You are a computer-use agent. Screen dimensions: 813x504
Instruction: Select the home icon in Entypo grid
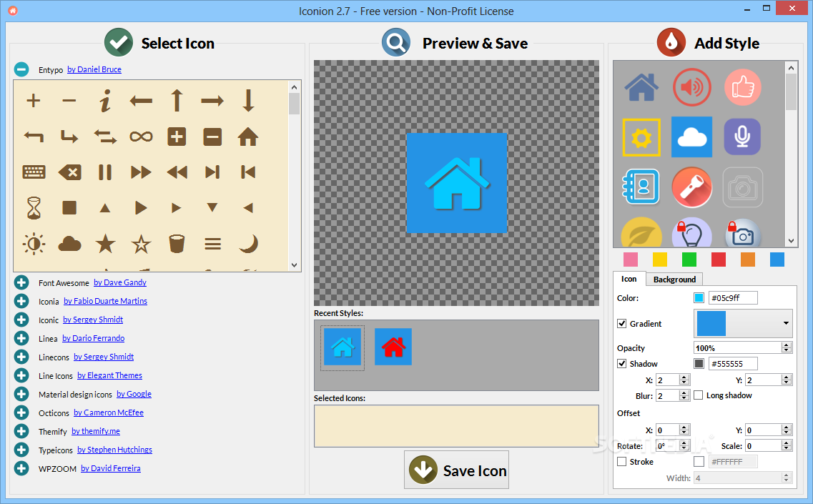(248, 137)
